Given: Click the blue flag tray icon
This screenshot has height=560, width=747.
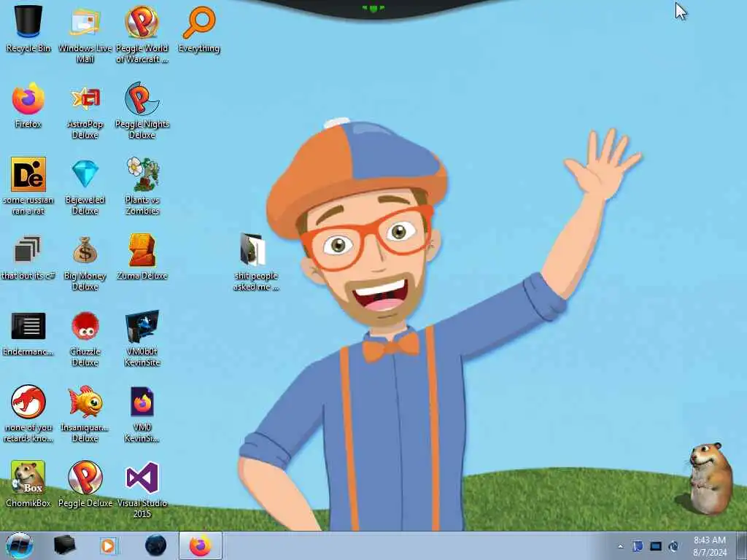Looking at the screenshot, I should [x=638, y=546].
